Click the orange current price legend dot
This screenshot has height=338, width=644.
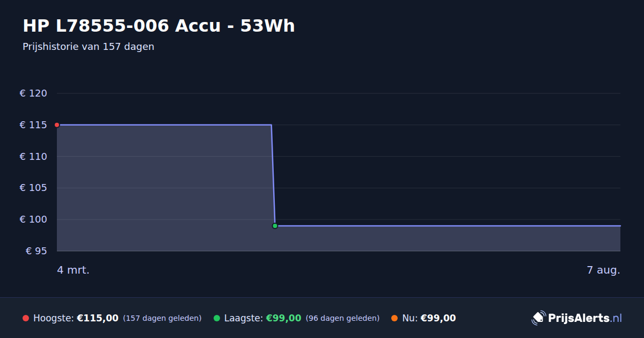point(395,318)
